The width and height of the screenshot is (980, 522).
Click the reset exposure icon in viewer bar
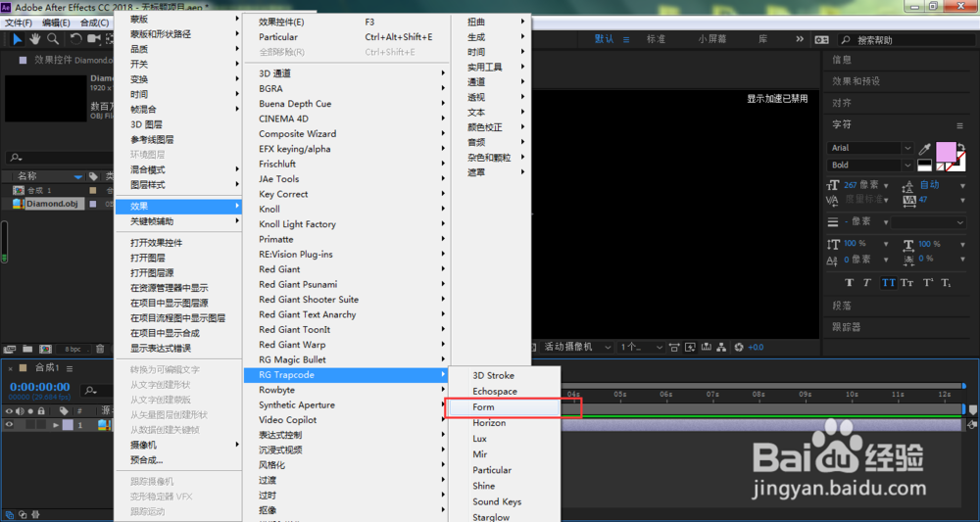pos(739,347)
